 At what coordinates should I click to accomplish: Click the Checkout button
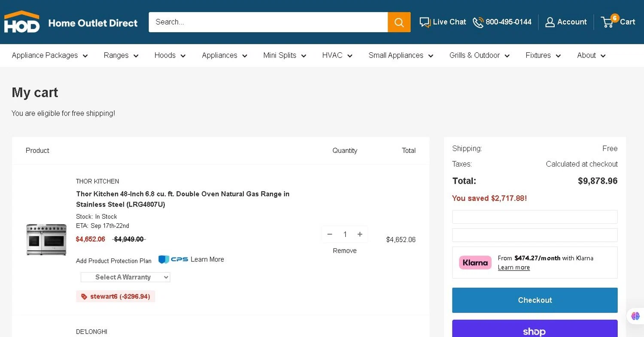(535, 300)
